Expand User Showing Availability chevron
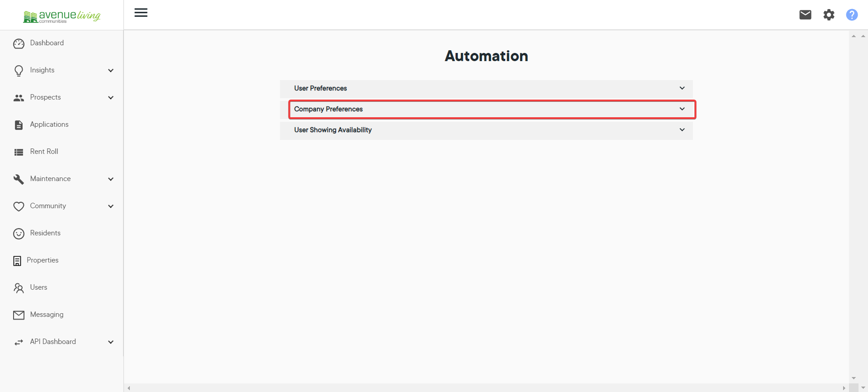The width and height of the screenshot is (868, 392). [x=682, y=129]
